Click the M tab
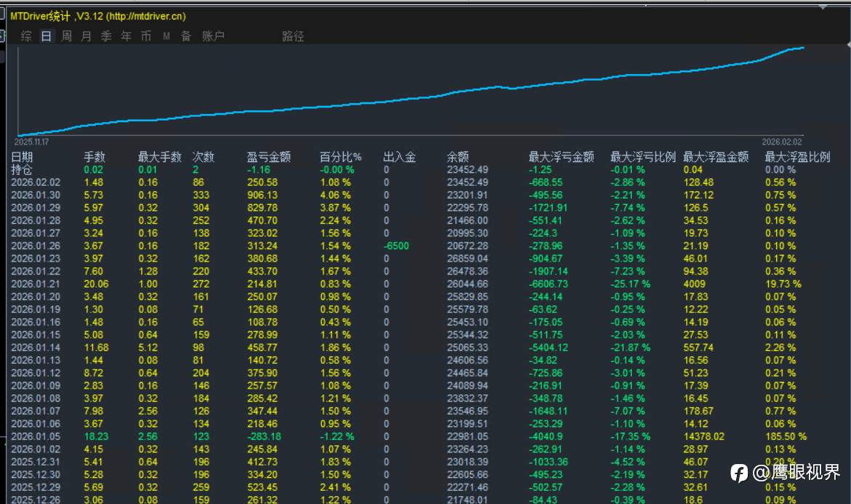The height and width of the screenshot is (504, 851). [166, 36]
